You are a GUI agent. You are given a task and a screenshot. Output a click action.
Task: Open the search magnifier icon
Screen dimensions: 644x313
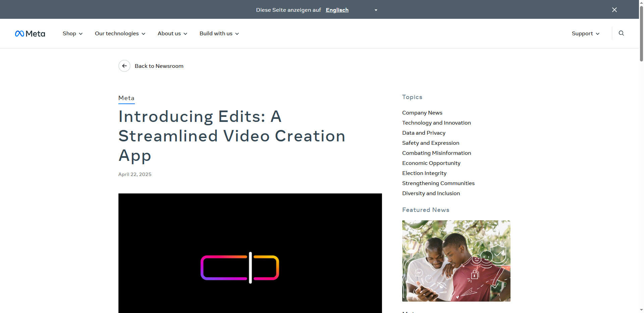(x=621, y=33)
